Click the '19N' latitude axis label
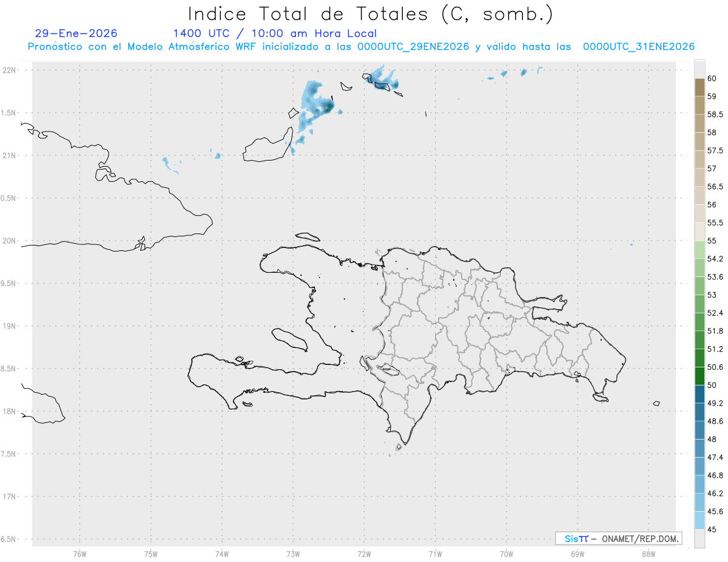The height and width of the screenshot is (562, 728). 10,326
